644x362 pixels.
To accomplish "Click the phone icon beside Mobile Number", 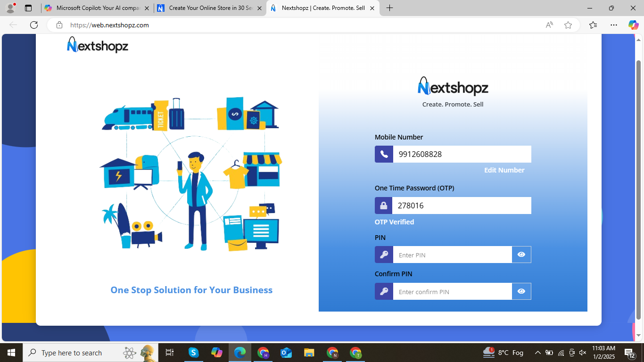I will [384, 154].
